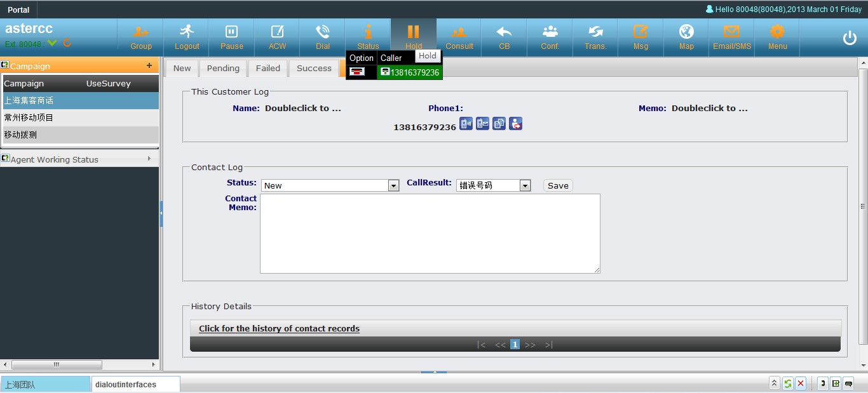The image size is (868, 393).
Task: Click the green refresh icon in bottom bar
Action: tap(787, 383)
